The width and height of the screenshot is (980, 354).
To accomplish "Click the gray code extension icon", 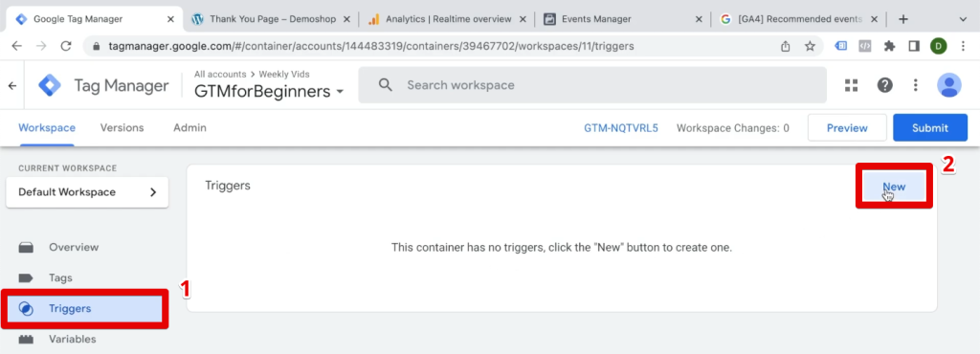I will 865,46.
